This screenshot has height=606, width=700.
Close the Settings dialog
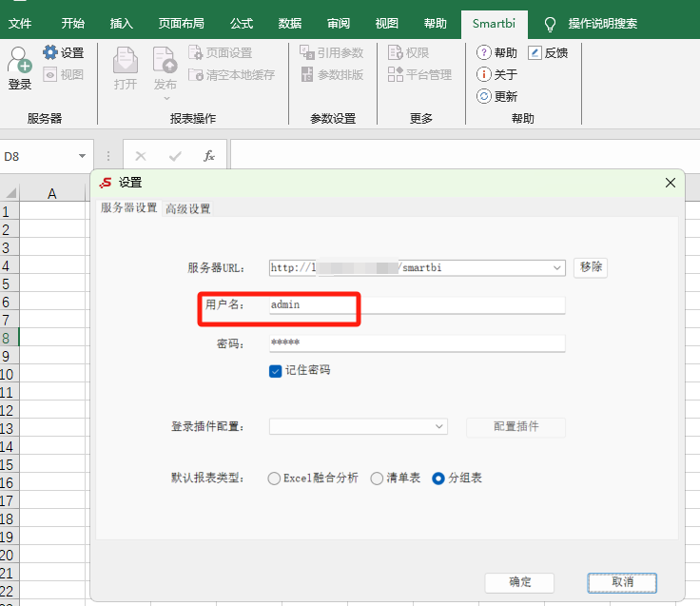point(671,183)
